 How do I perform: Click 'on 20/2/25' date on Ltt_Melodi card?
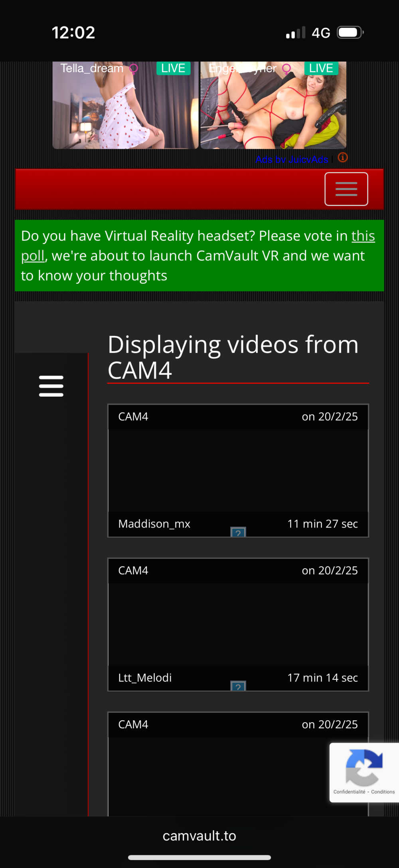click(330, 571)
